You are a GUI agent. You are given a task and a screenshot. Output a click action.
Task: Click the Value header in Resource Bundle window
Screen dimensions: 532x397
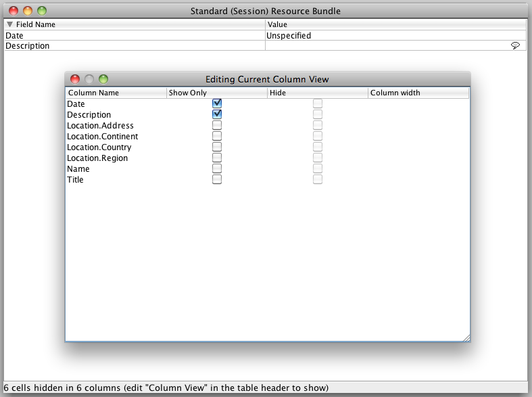pyautogui.click(x=395, y=24)
